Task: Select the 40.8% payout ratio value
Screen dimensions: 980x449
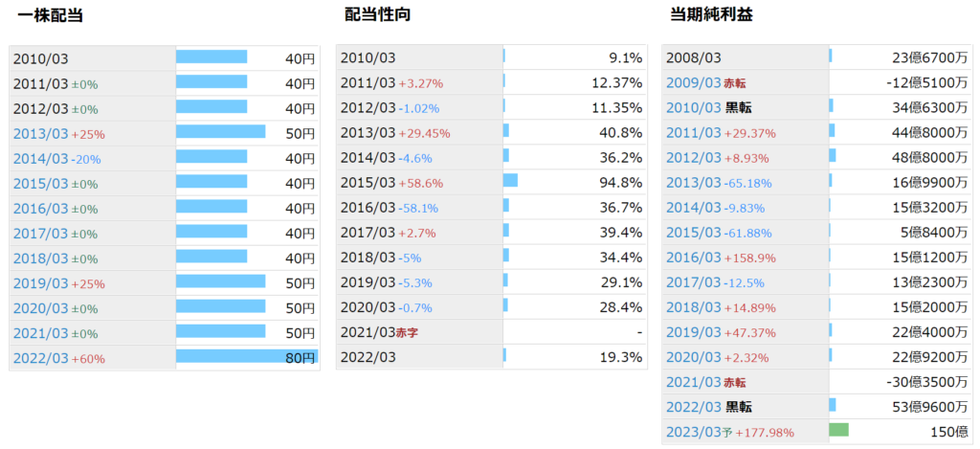Action: coord(620,132)
